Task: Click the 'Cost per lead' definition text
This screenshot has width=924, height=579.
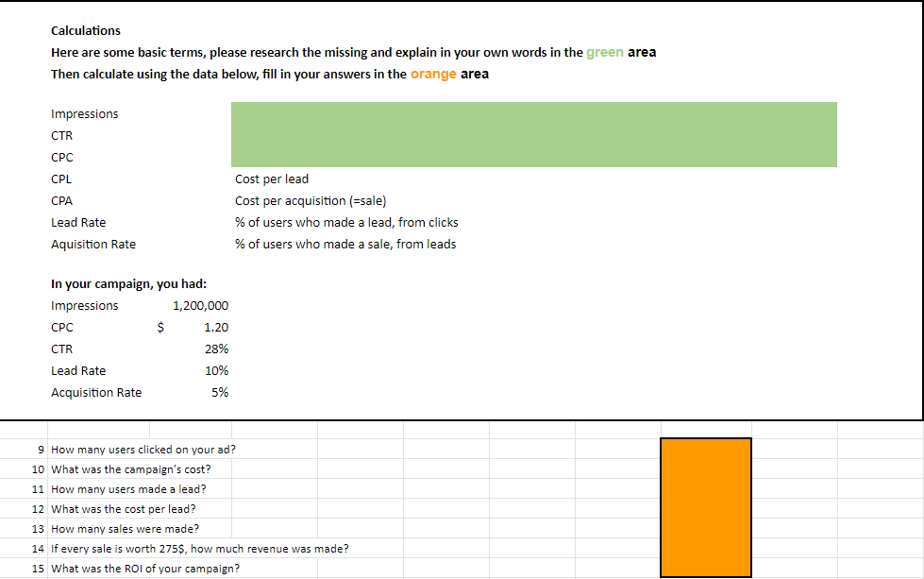Action: pyautogui.click(x=272, y=179)
